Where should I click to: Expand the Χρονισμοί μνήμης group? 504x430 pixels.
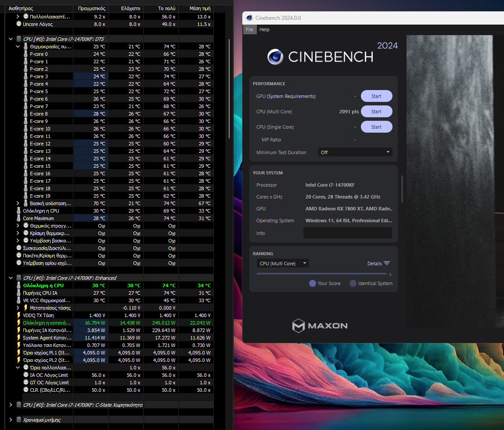11,420
